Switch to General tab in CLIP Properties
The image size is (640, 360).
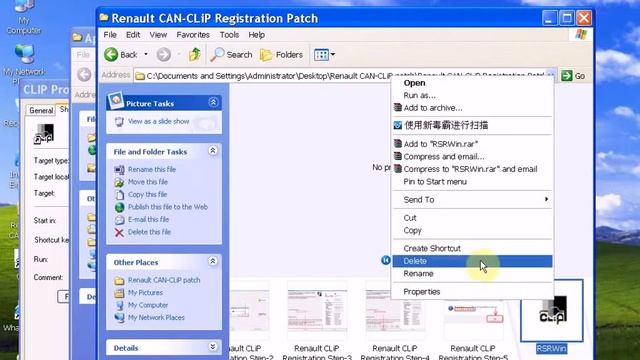(41, 110)
